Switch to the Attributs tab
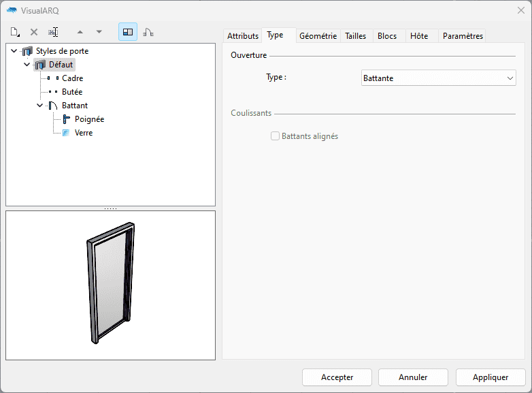This screenshot has height=393, width=532. (243, 36)
